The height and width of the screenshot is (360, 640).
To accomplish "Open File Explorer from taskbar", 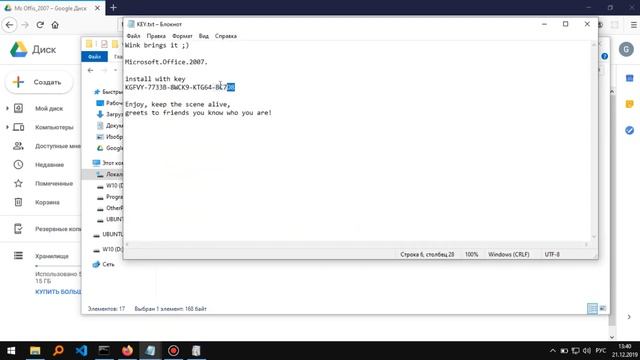I will pyautogui.click(x=35, y=351).
